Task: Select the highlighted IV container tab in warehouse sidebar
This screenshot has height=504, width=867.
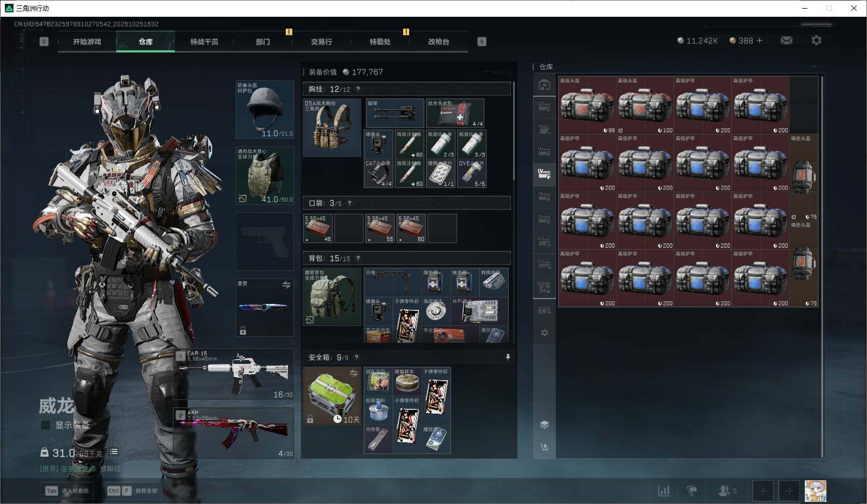Action: tap(544, 174)
